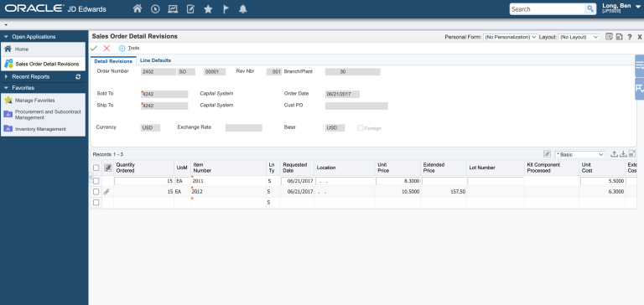Viewport: 644px width, 305px height.
Task: Refresh Recent Reports using the refresh icon
Action: (x=78, y=77)
